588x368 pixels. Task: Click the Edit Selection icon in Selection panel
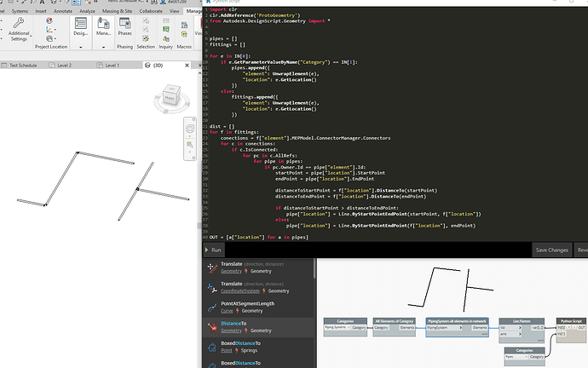[146, 38]
